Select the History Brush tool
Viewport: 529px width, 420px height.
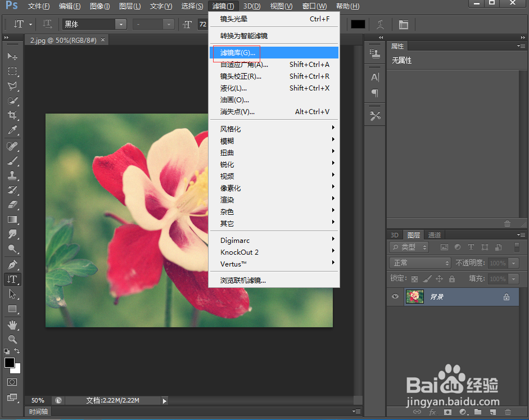12,189
